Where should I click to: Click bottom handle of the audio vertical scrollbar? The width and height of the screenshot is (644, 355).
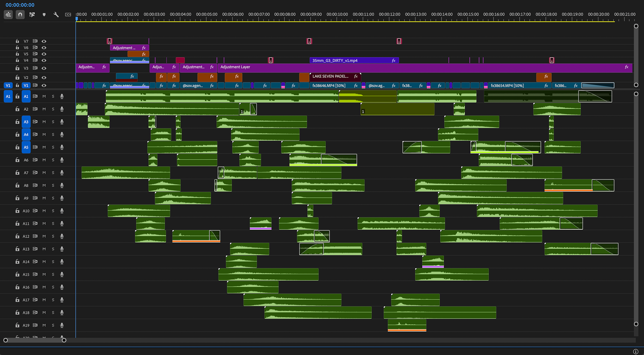point(636,324)
